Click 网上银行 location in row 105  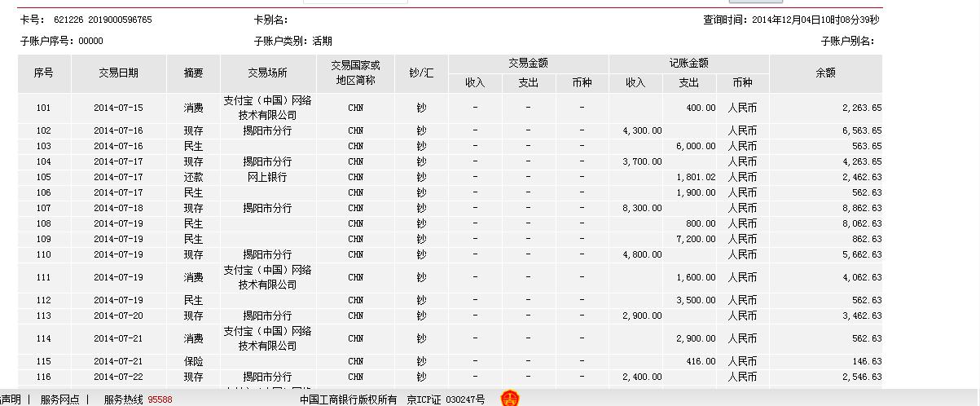click(268, 177)
